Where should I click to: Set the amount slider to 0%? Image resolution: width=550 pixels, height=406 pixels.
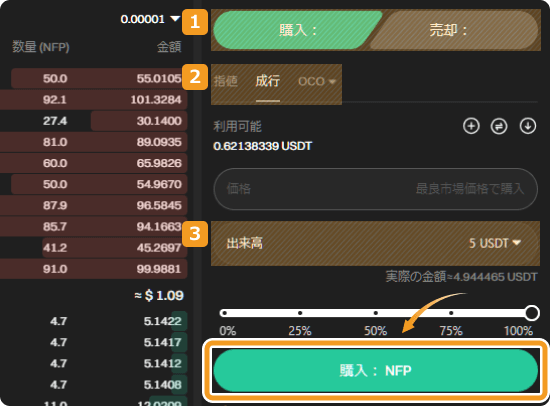224,313
